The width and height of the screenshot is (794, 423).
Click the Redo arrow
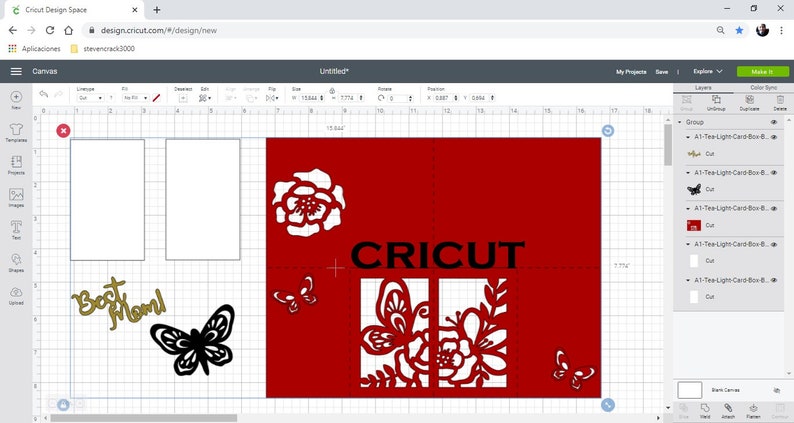[x=59, y=94]
